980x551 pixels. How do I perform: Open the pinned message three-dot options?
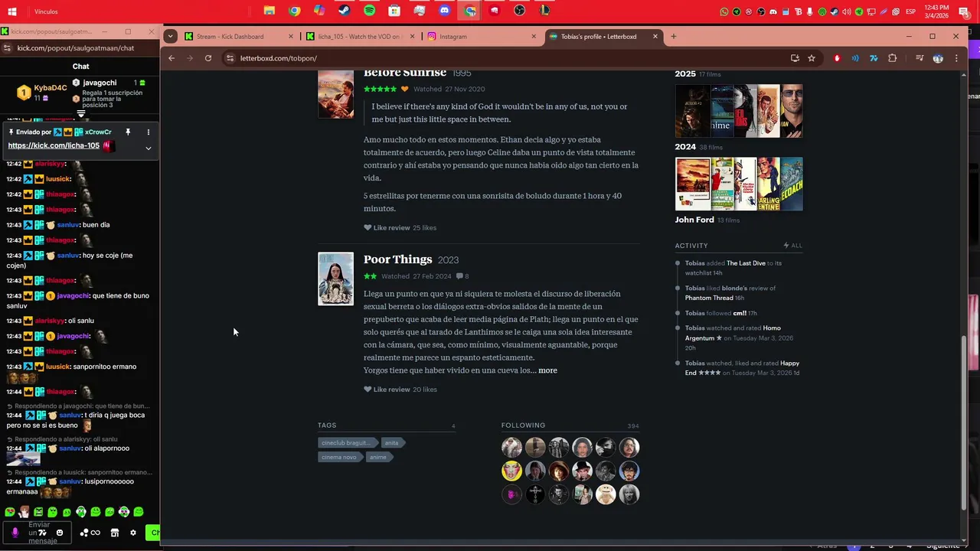tap(149, 132)
